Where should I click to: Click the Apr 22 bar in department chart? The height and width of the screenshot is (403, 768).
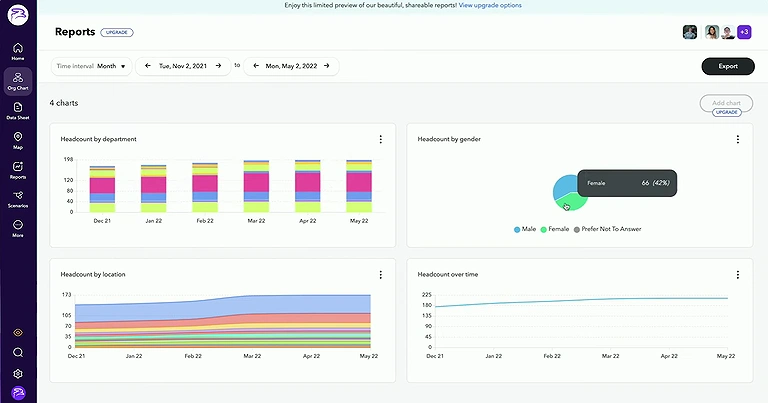click(x=308, y=186)
